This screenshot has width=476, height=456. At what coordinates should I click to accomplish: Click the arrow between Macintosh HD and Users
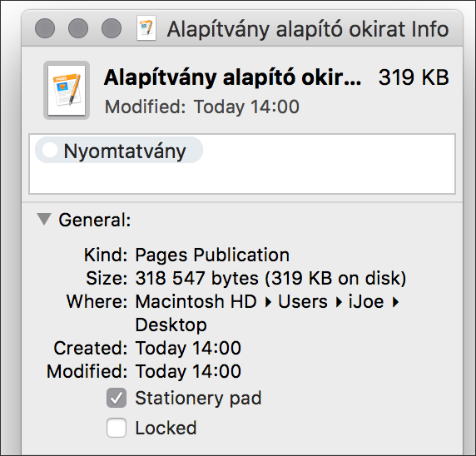268,302
